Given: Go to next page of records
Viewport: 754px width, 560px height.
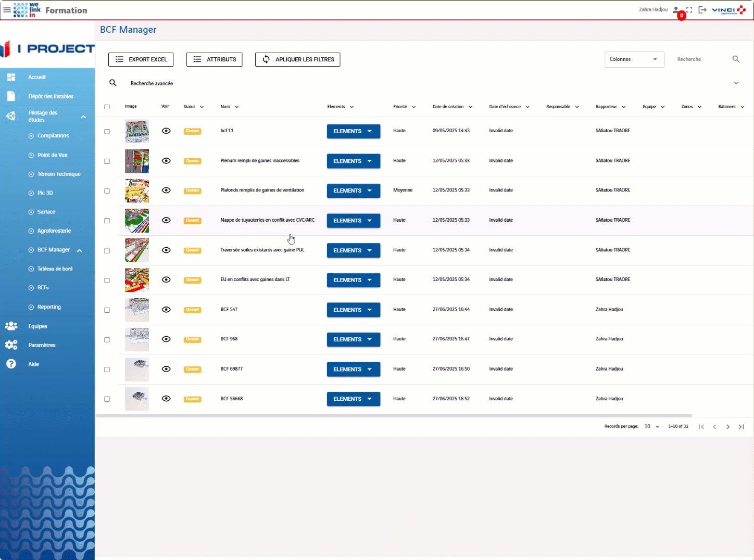Looking at the screenshot, I should click(728, 427).
